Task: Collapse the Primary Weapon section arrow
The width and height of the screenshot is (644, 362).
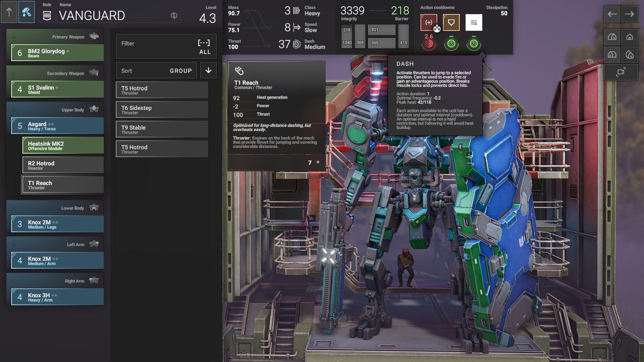Action: pyautogui.click(x=14, y=37)
